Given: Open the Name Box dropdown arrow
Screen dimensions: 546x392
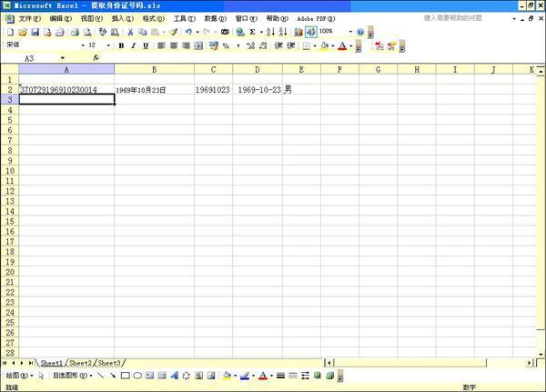Looking at the screenshot, I should pyautogui.click(x=63, y=57).
